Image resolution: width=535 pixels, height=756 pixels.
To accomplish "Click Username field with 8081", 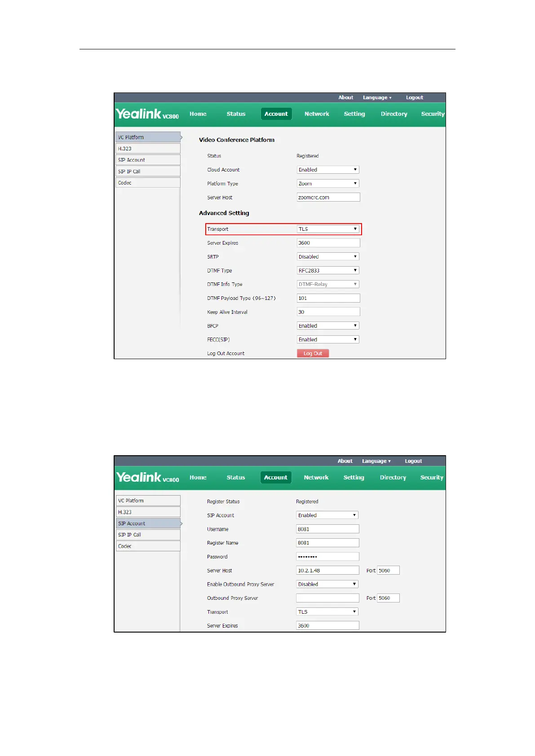I will (x=327, y=529).
